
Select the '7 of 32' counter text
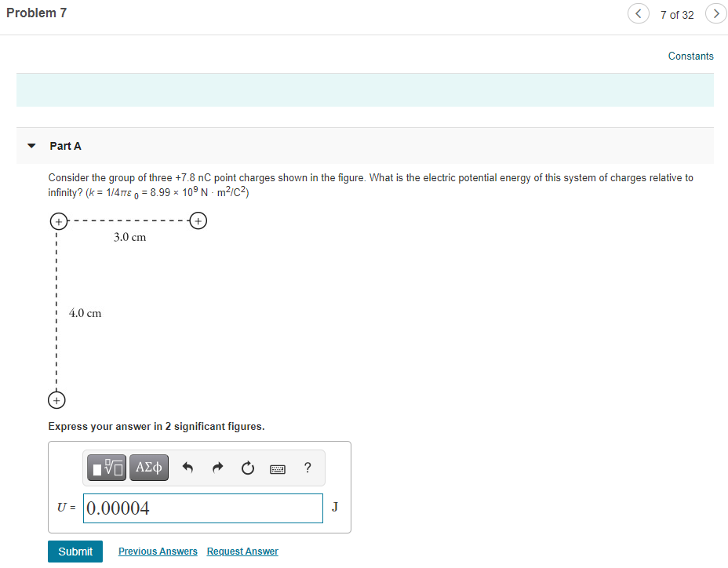click(677, 15)
